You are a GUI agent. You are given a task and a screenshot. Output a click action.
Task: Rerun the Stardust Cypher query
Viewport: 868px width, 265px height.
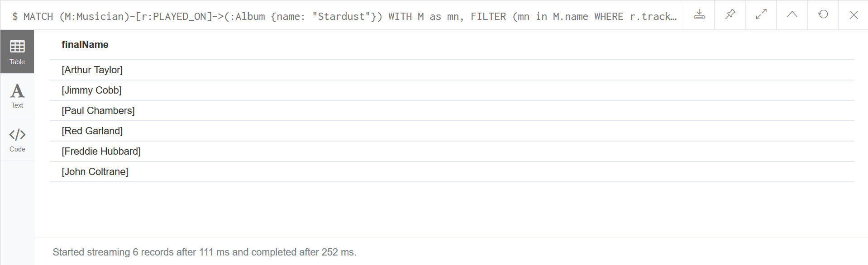[822, 15]
